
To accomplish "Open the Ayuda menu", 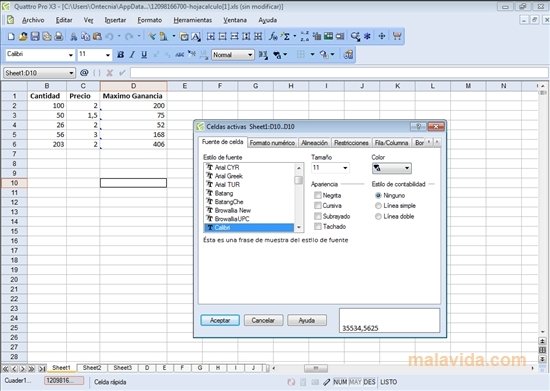I will point(268,20).
